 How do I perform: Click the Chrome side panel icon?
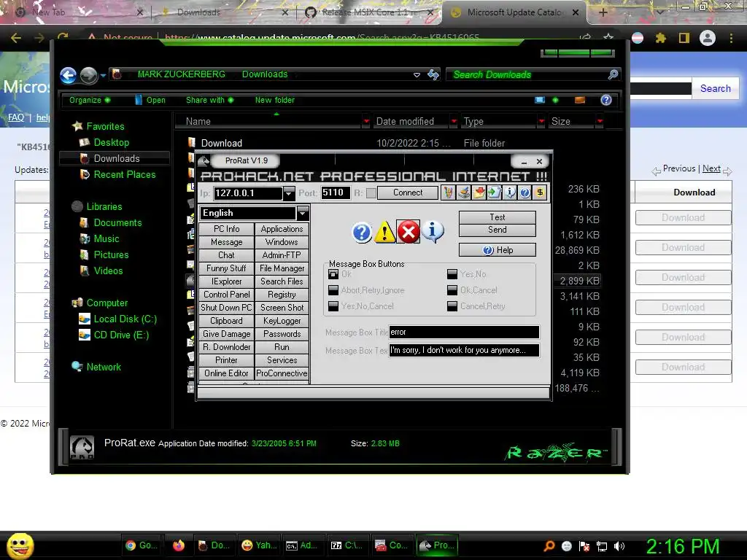684,38
